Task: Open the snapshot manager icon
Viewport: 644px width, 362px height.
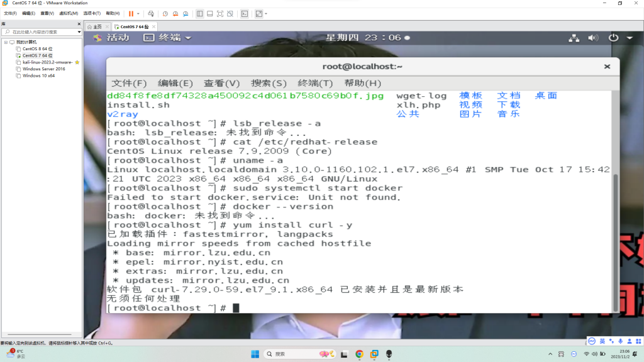Action: click(x=186, y=13)
